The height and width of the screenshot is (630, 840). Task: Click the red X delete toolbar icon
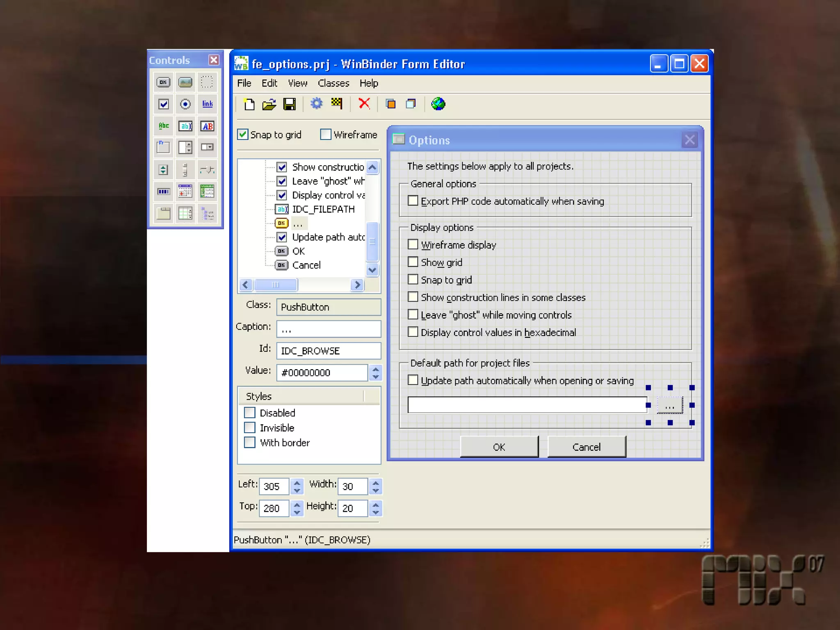click(364, 103)
